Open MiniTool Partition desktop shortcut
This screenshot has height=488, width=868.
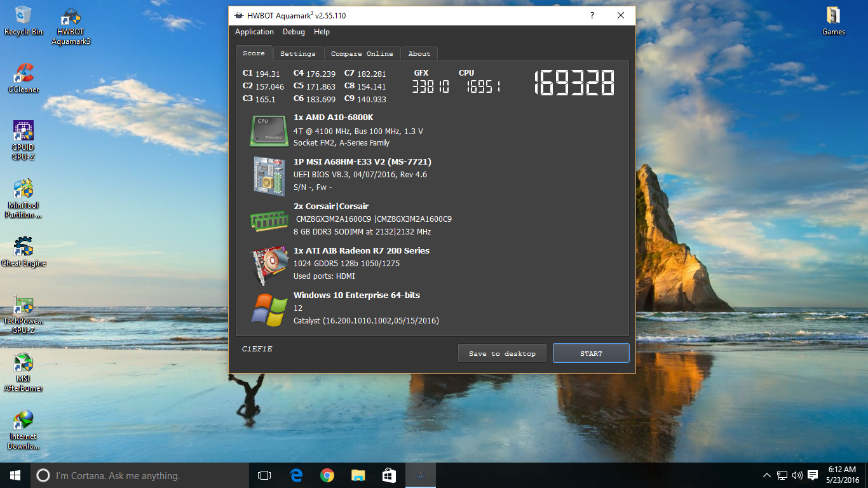tap(24, 199)
